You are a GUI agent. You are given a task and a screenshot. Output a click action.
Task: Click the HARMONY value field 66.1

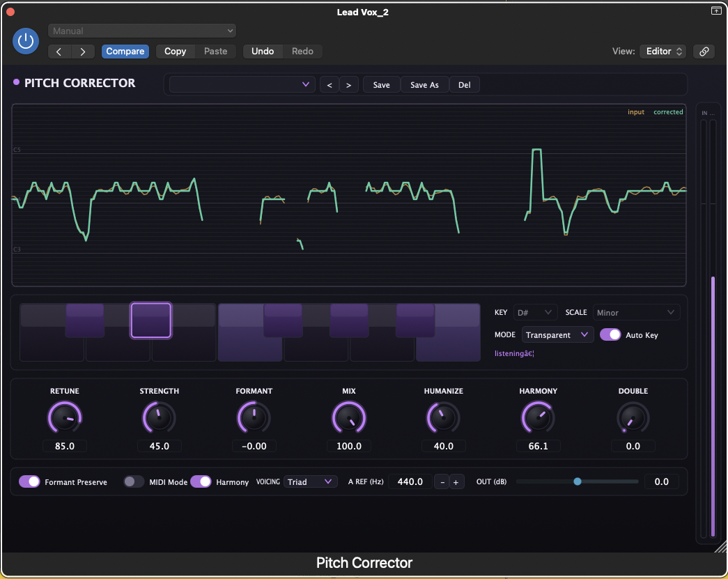tap(538, 446)
